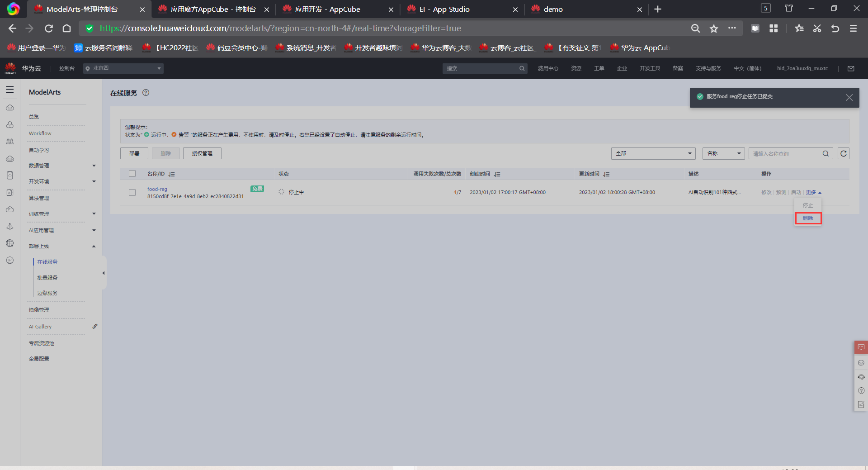
Task: Sort table by 名称/ID sort icon
Action: (172, 174)
